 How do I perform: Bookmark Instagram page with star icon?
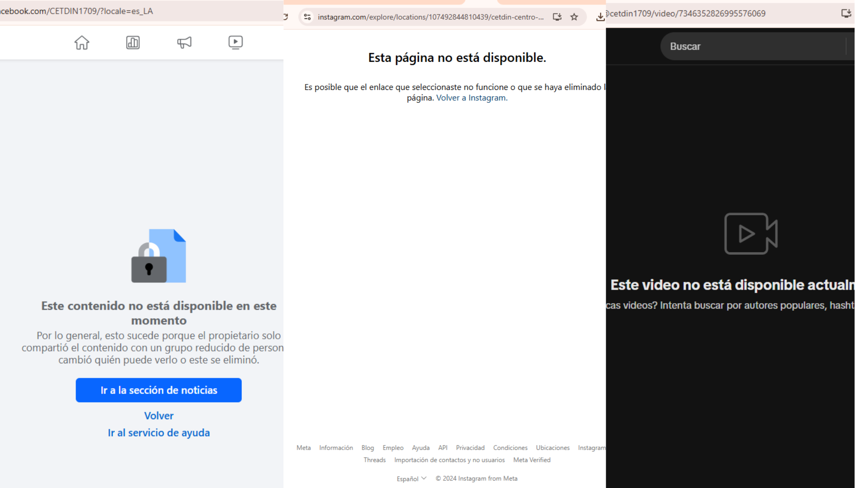574,17
